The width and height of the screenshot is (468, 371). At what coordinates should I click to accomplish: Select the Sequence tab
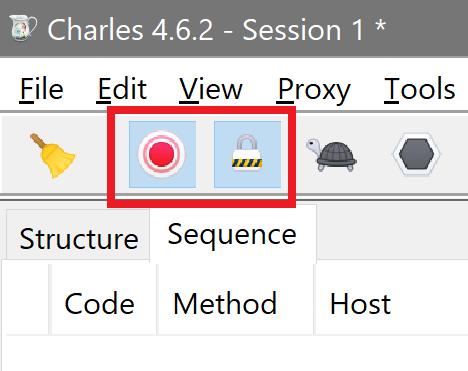pos(233,234)
